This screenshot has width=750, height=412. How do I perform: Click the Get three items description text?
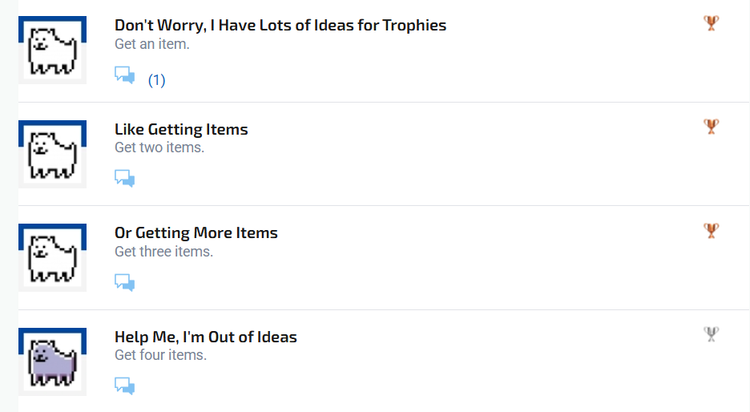click(164, 251)
